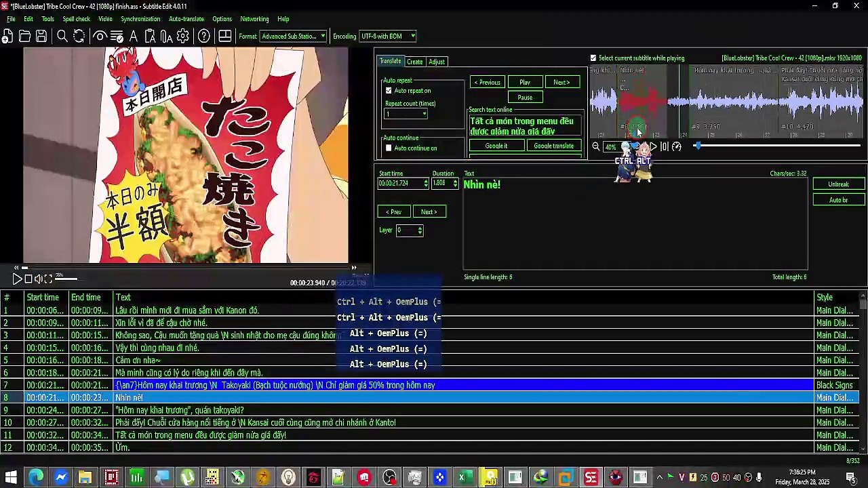Adjust the Duration spinner arrows
Image resolution: width=868 pixels, height=488 pixels.
pyautogui.click(x=455, y=184)
